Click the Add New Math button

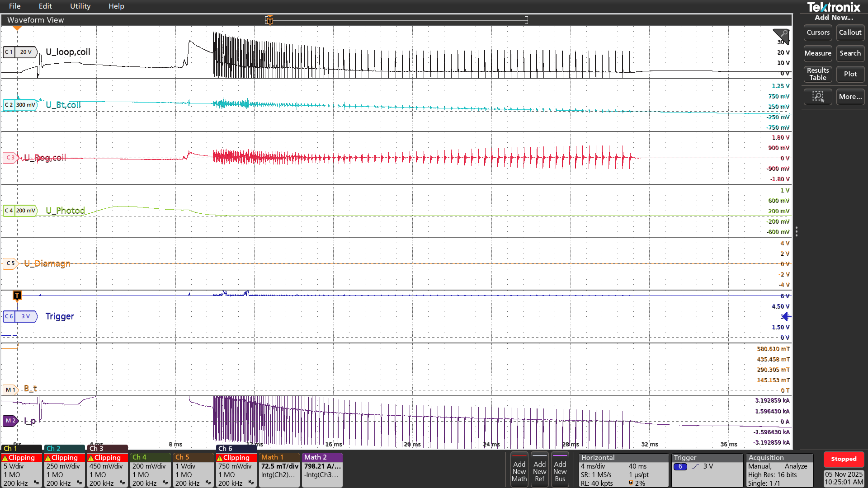coord(519,470)
